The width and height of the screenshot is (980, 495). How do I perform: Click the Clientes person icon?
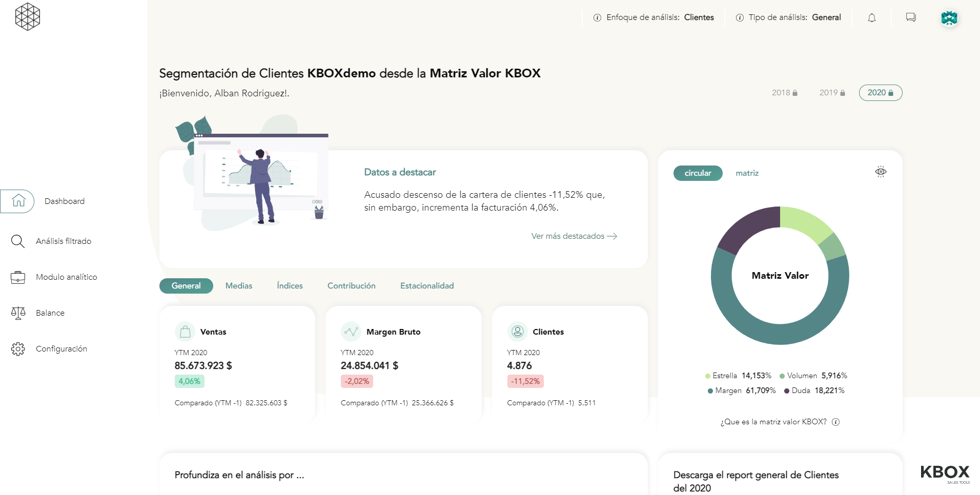click(518, 332)
